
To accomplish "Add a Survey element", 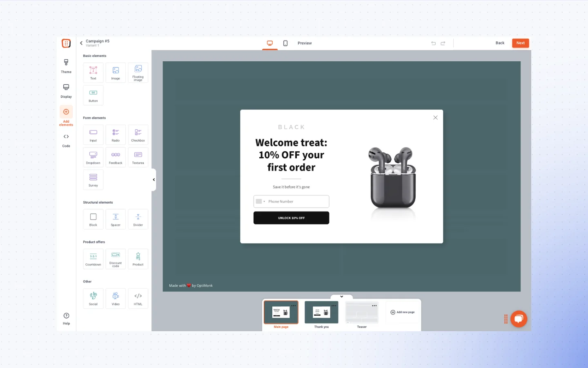I will (x=93, y=180).
